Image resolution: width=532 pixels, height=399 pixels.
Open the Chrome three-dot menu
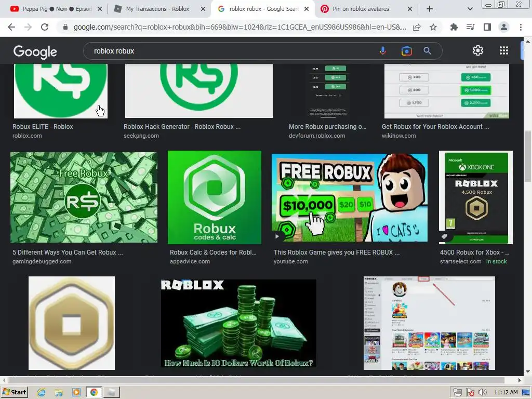[x=521, y=27]
